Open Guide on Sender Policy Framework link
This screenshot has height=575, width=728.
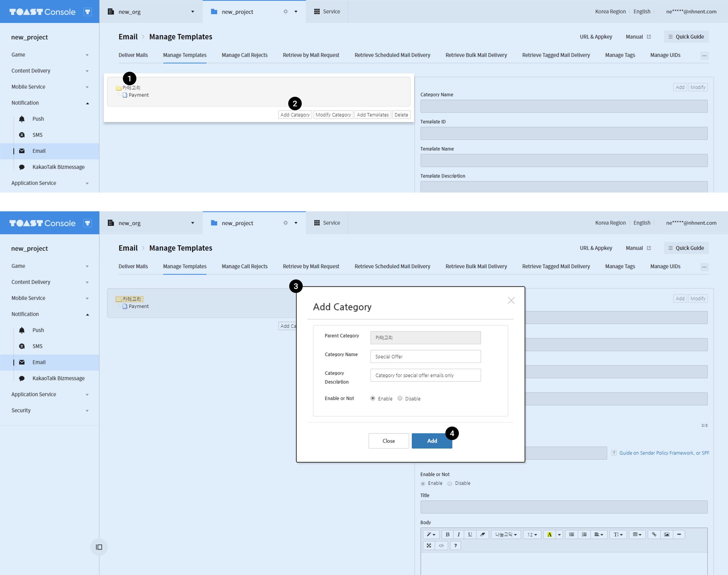[664, 453]
